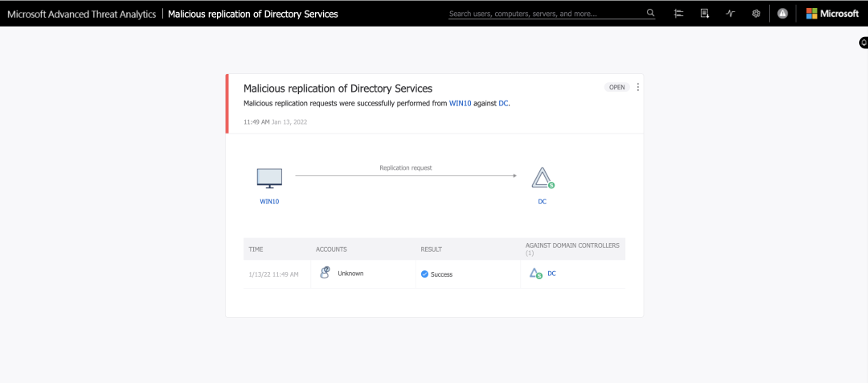Screen dimensions: 868x383
Task: Click the WIN10 computer monitor icon
Action: (x=269, y=179)
